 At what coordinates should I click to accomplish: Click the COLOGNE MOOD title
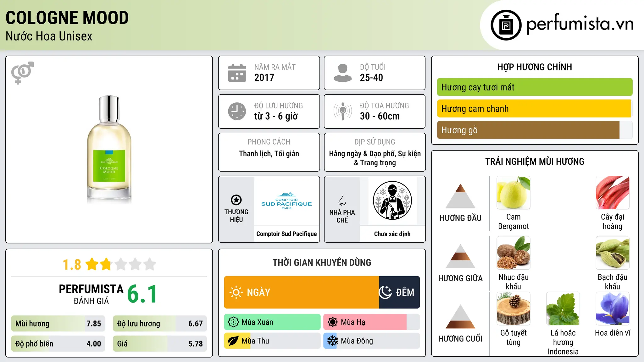click(x=67, y=18)
